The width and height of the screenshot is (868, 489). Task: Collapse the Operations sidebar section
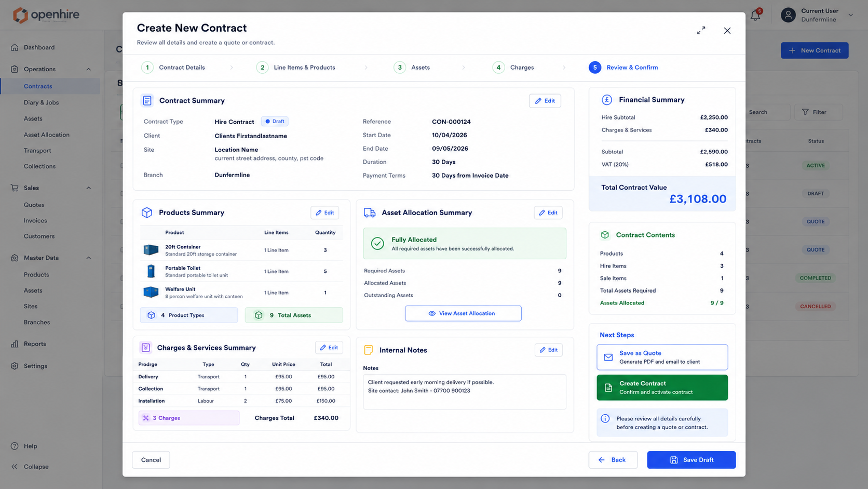click(x=88, y=69)
